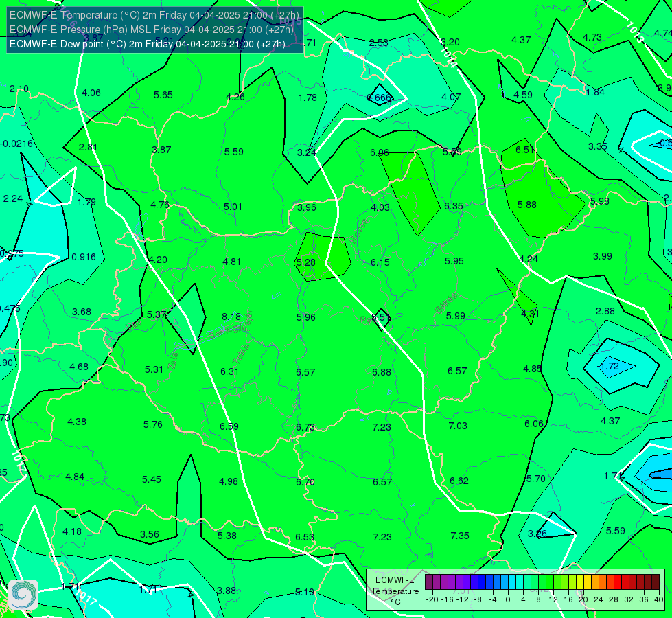The width and height of the screenshot is (672, 618).
Task: Click the 6.73 temperature value
Action: click(305, 427)
